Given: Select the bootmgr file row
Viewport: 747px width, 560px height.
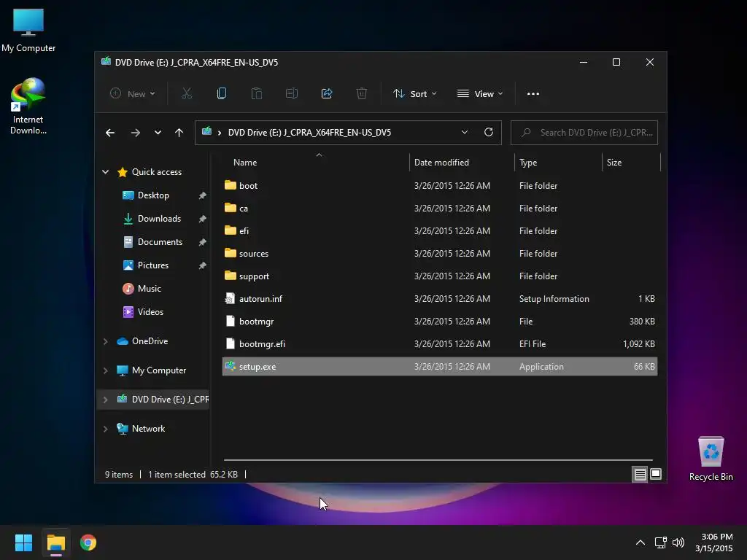Looking at the screenshot, I should click(440, 322).
